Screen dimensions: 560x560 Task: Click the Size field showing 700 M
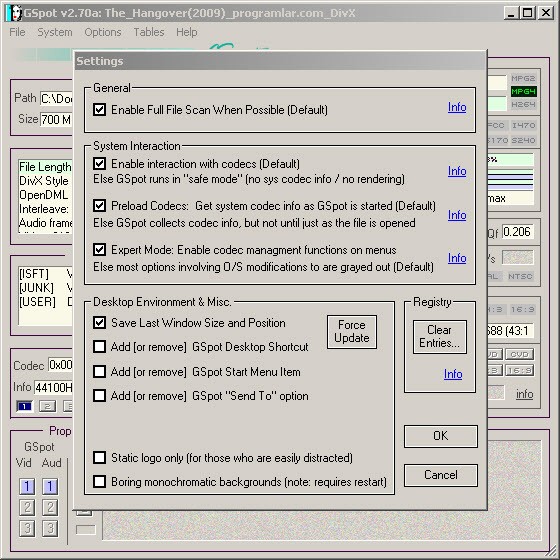[56, 119]
